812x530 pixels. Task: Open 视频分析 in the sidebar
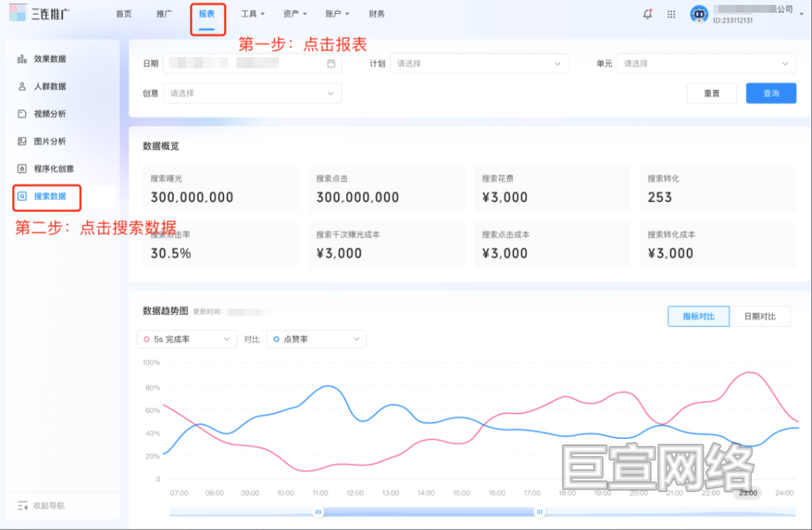[x=50, y=113]
